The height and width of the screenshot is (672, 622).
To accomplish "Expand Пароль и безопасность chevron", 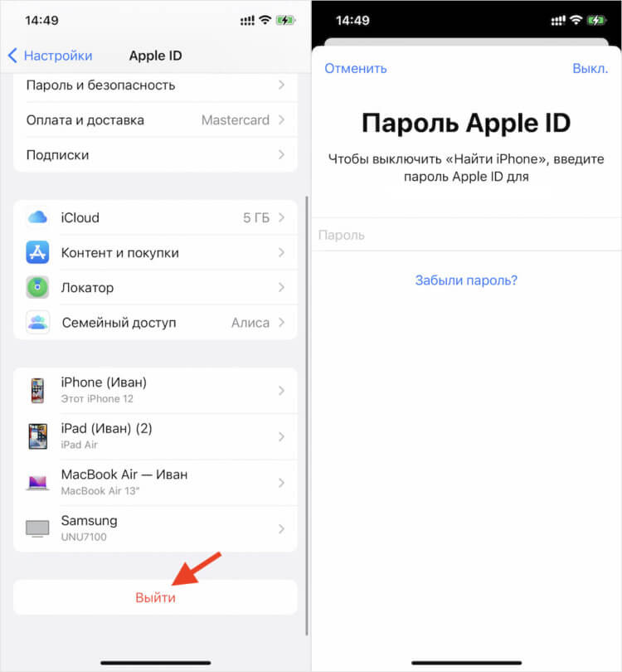I will coord(281,85).
